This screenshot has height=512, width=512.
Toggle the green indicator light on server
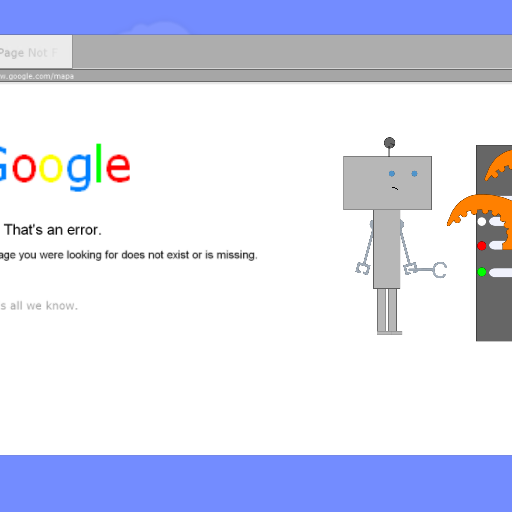click(482, 272)
